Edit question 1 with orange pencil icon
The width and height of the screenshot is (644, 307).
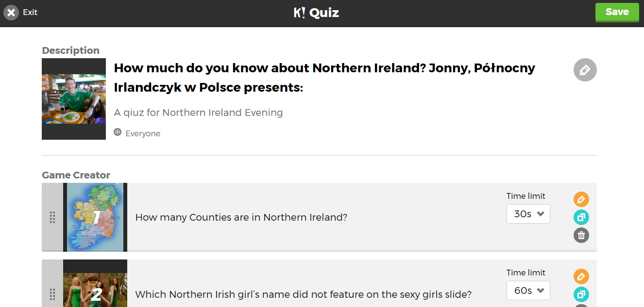pyautogui.click(x=581, y=199)
